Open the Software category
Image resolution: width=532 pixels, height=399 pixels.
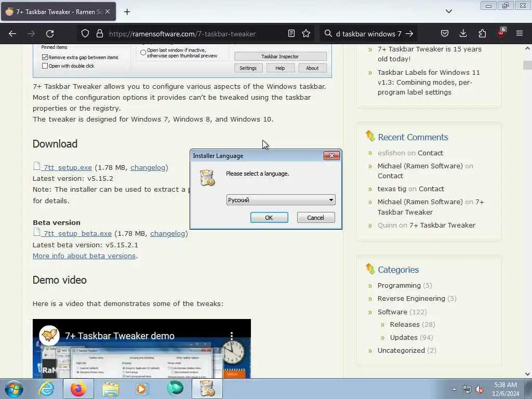(392, 312)
